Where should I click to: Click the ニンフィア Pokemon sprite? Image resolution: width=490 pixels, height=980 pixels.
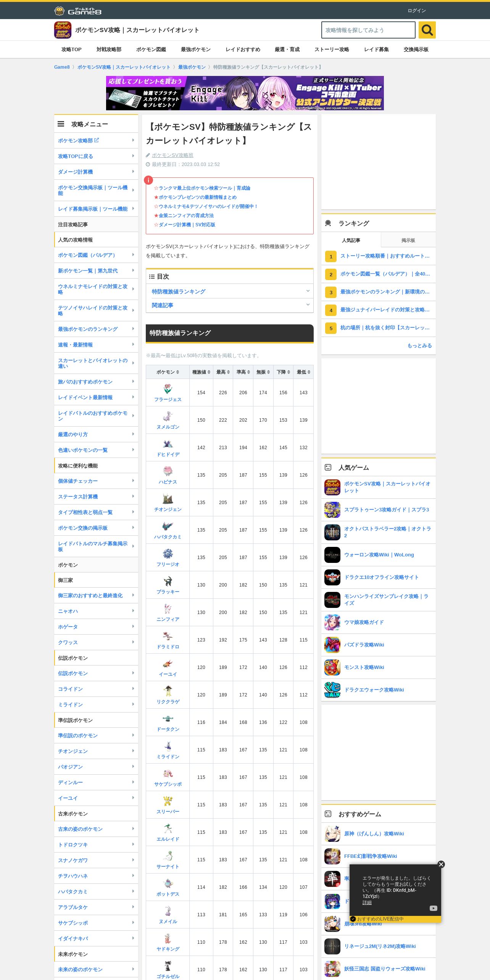pos(168,609)
